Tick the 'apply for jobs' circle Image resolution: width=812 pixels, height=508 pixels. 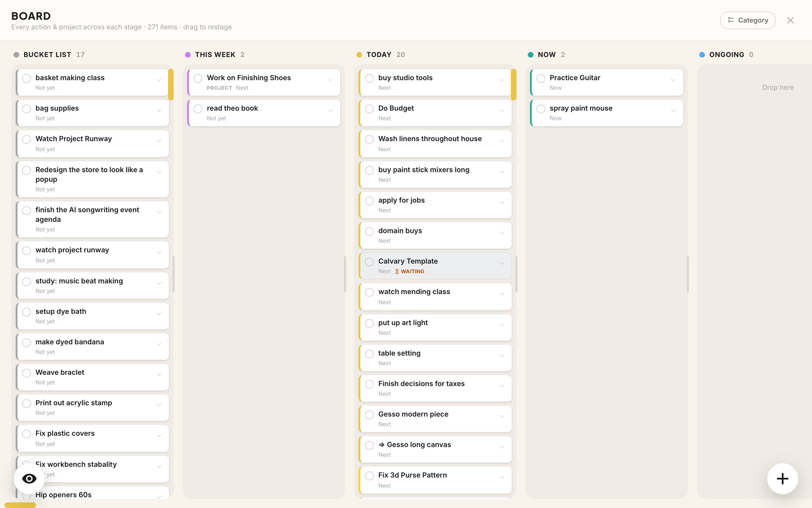(x=369, y=201)
